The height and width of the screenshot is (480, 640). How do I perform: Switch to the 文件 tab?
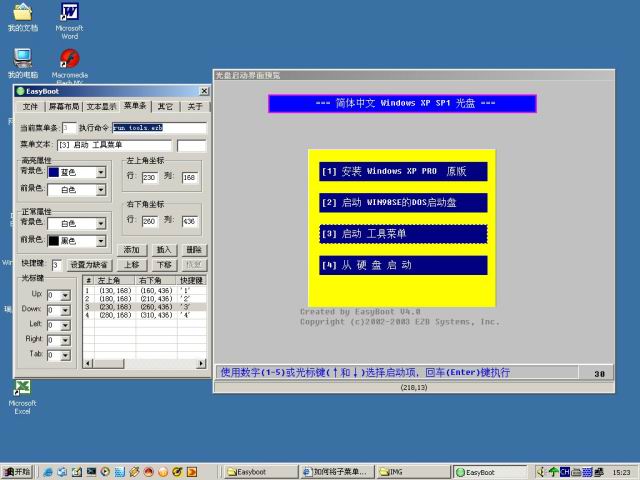[x=30, y=107]
